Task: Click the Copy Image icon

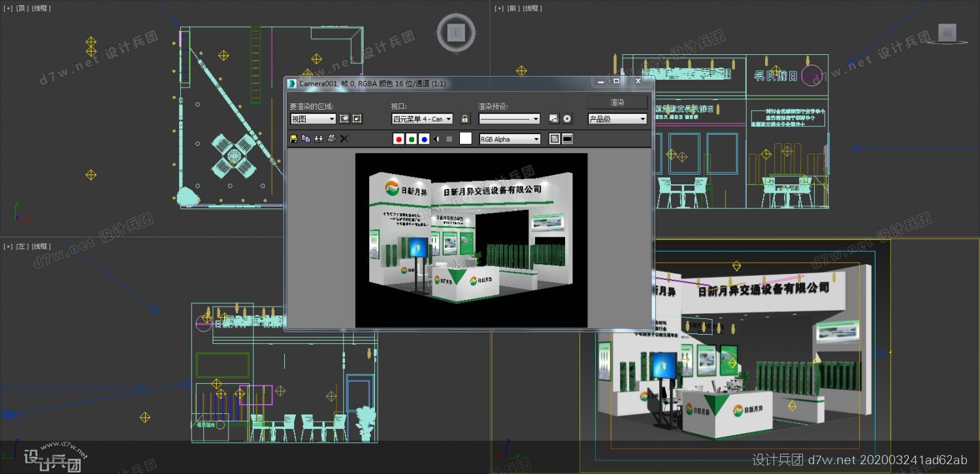Action: tap(306, 139)
